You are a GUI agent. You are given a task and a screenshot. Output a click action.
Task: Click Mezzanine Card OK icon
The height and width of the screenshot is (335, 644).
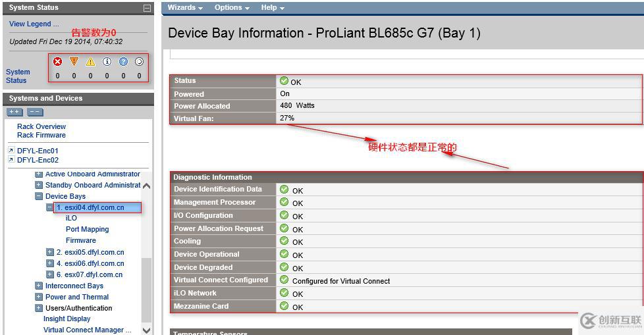(x=284, y=306)
